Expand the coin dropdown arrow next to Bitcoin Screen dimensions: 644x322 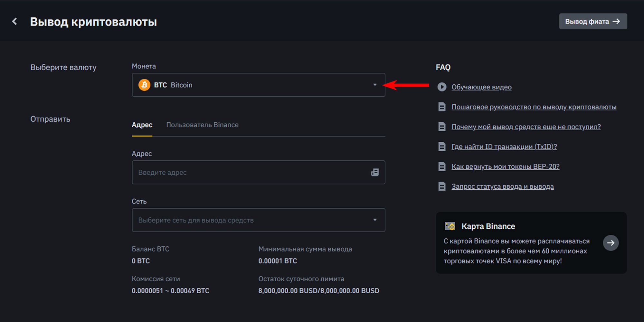tap(375, 85)
